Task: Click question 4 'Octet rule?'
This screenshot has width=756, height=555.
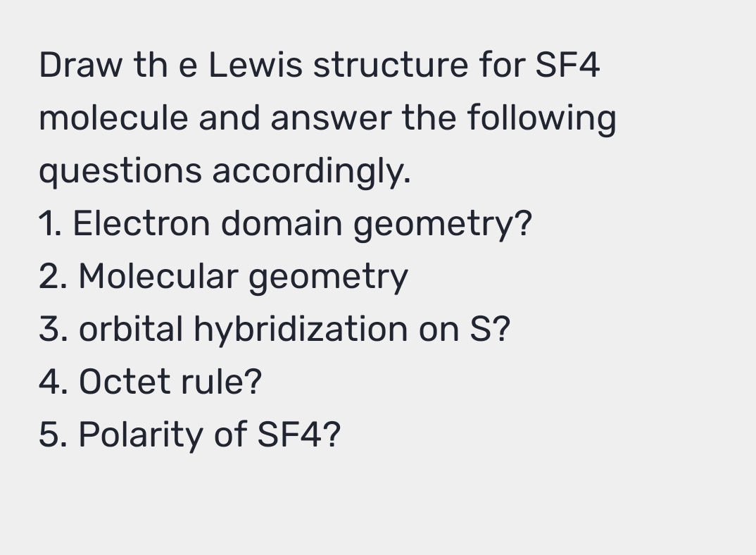Action: [x=151, y=381]
